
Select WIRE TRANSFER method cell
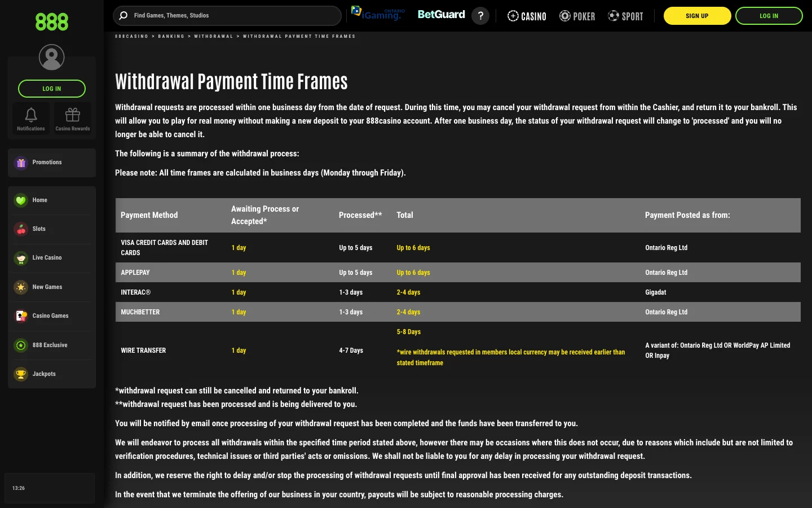point(143,351)
